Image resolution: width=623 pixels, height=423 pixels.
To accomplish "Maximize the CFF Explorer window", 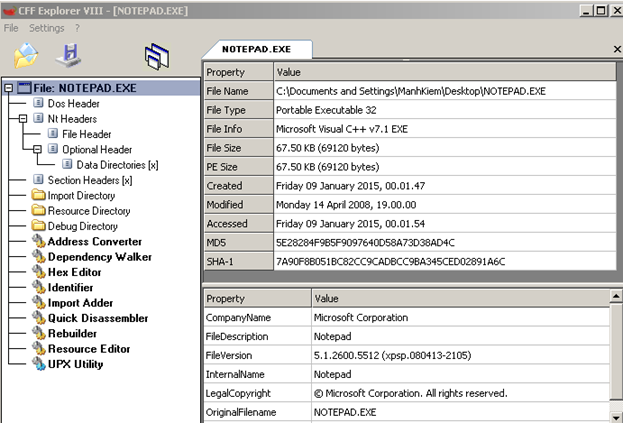I will (x=601, y=10).
